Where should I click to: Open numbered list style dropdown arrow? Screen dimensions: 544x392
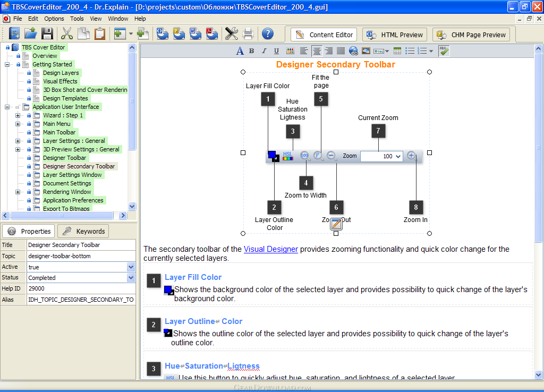point(431,52)
